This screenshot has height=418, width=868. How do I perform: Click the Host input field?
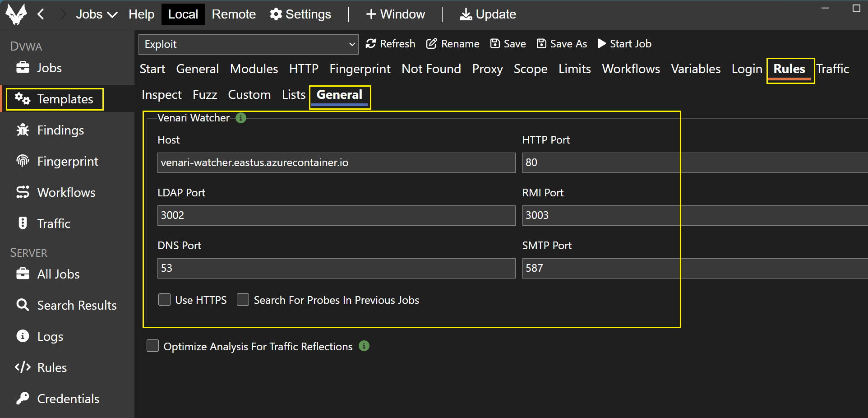pos(336,163)
